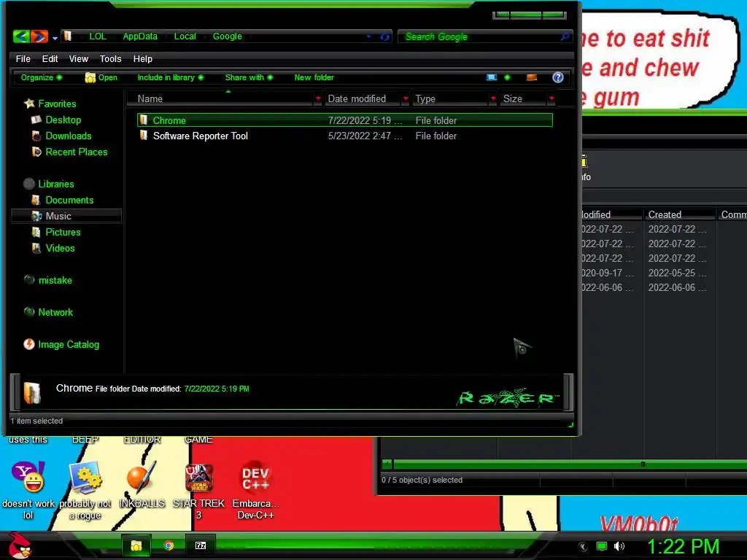
Task: Click horizontal scrollbar in background window
Action: click(565, 464)
